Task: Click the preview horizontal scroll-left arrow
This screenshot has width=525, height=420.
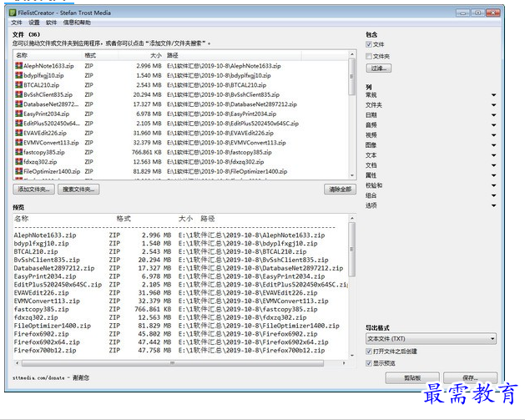Action: (x=17, y=363)
